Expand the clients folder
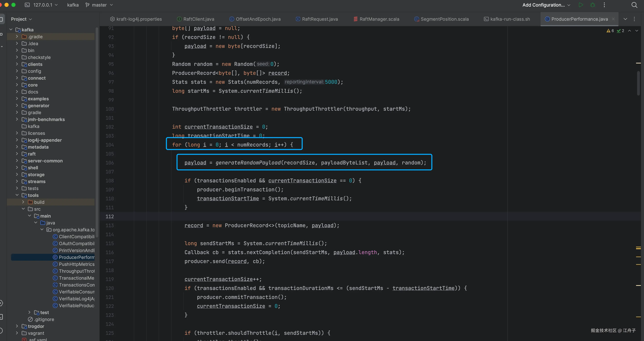The height and width of the screenshot is (341, 644). click(x=17, y=64)
